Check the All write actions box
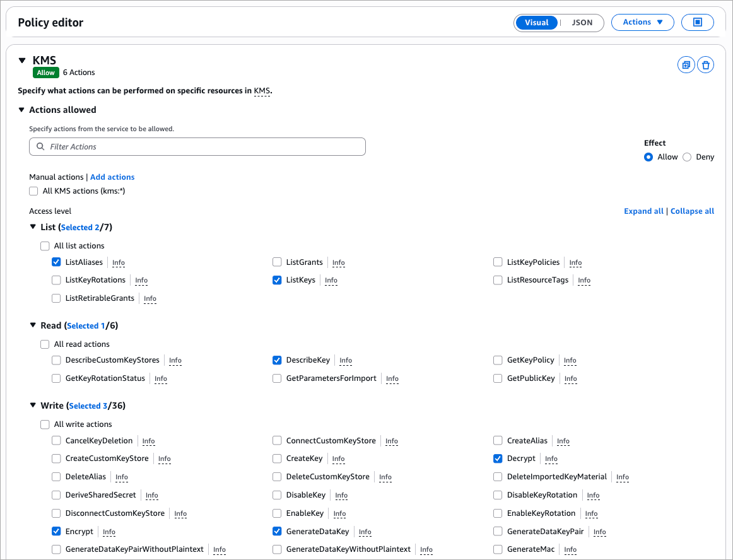The height and width of the screenshot is (560, 733). coord(45,424)
